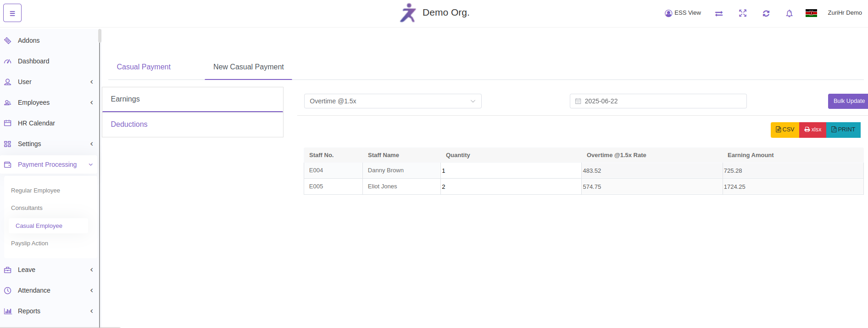Click the date field showing 2025-06-22
Screen dimensions: 868x328
(x=658, y=101)
